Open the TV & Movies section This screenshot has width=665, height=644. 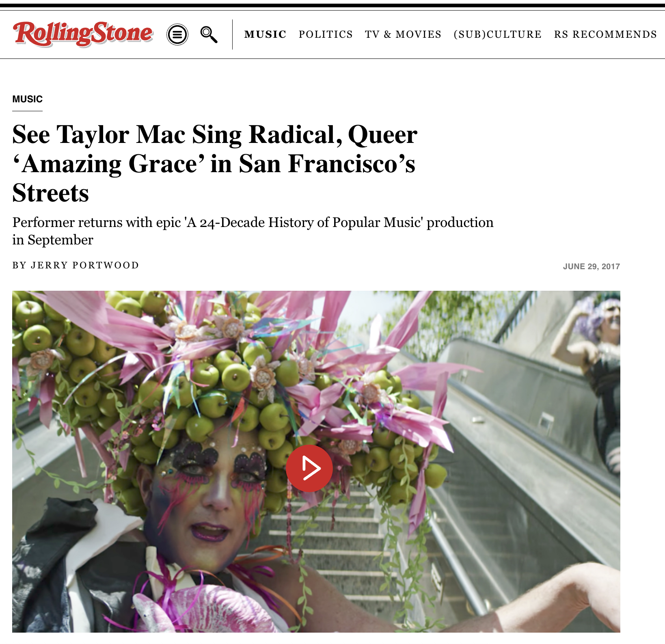[403, 35]
